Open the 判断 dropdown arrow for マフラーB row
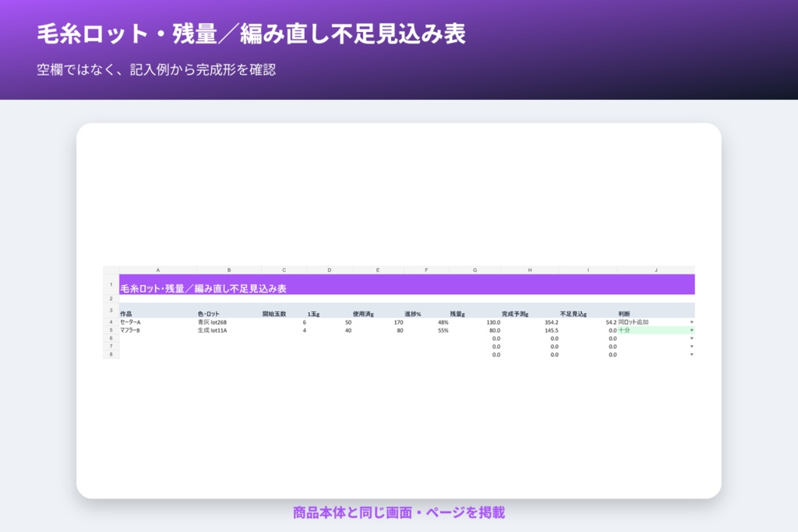The image size is (798, 532). point(691,330)
